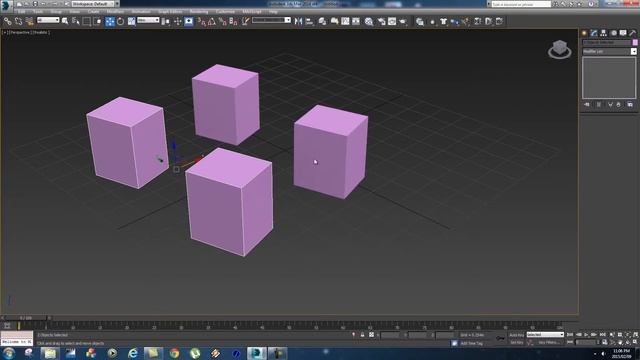640x360 pixels.
Task: Click the Key Filters button
Action: pos(549,342)
